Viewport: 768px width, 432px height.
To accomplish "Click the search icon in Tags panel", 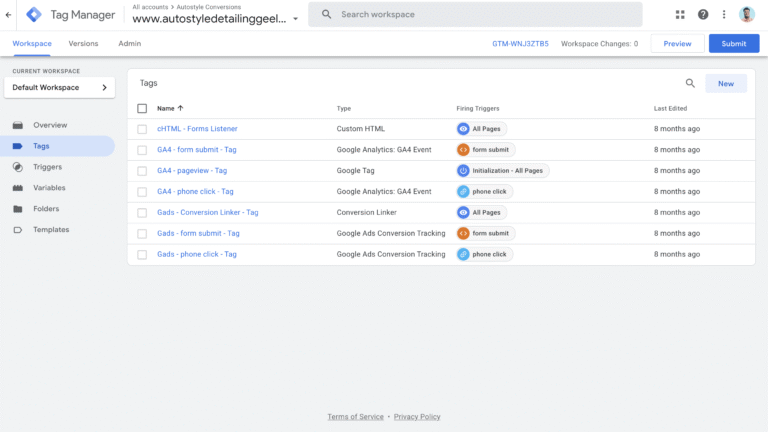I will 690,84.
